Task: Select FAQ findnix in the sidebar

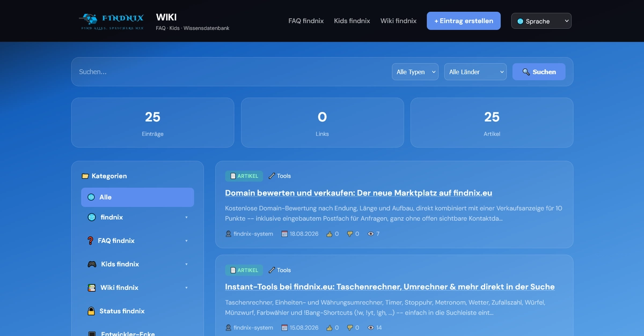Action: click(x=137, y=241)
